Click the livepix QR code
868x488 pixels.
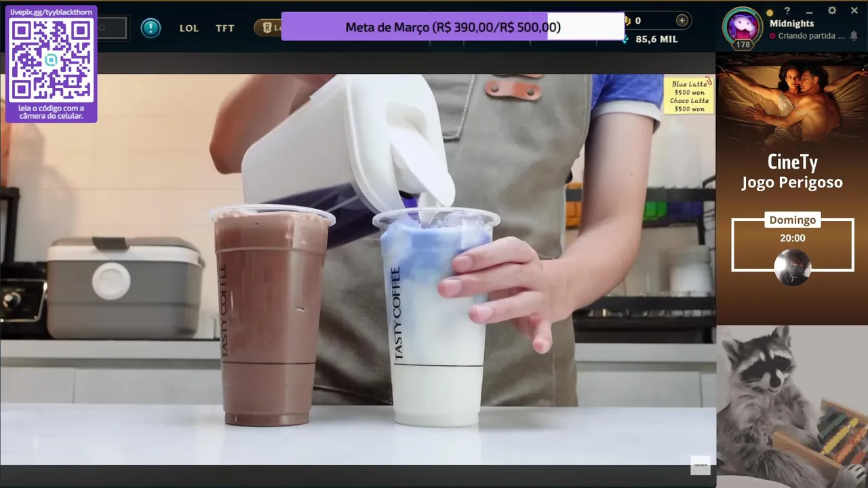click(52, 60)
